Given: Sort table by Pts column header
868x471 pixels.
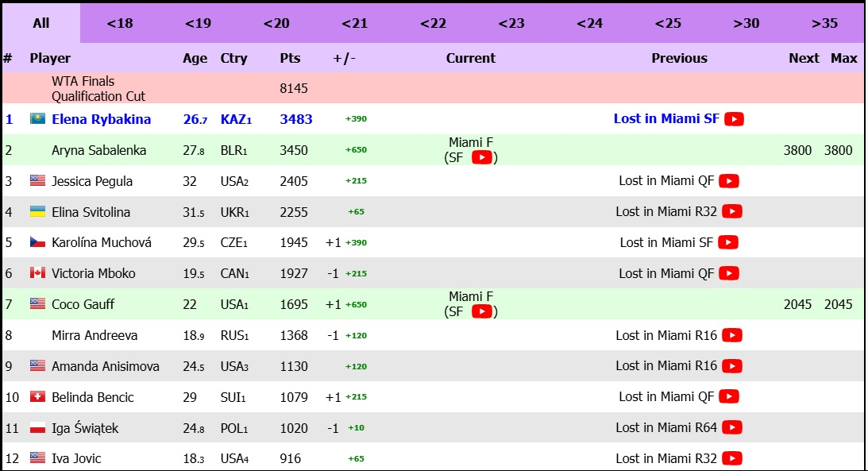Looking at the screenshot, I should click(x=290, y=58).
